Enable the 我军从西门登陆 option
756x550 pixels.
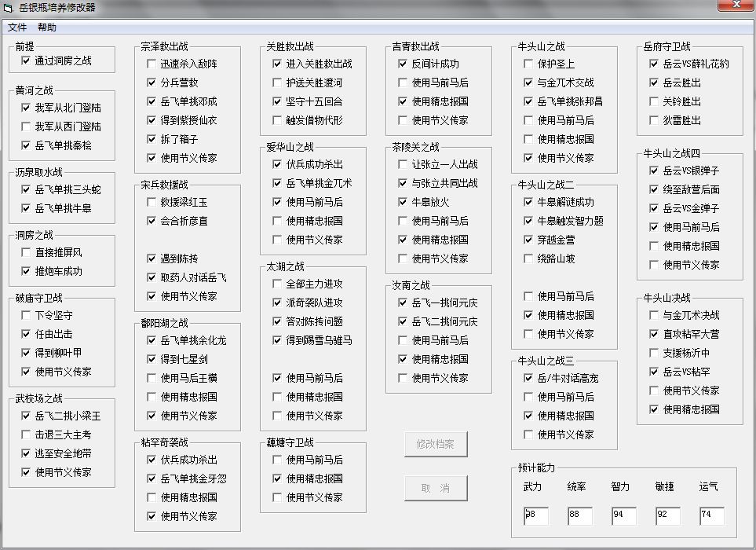tap(27, 126)
